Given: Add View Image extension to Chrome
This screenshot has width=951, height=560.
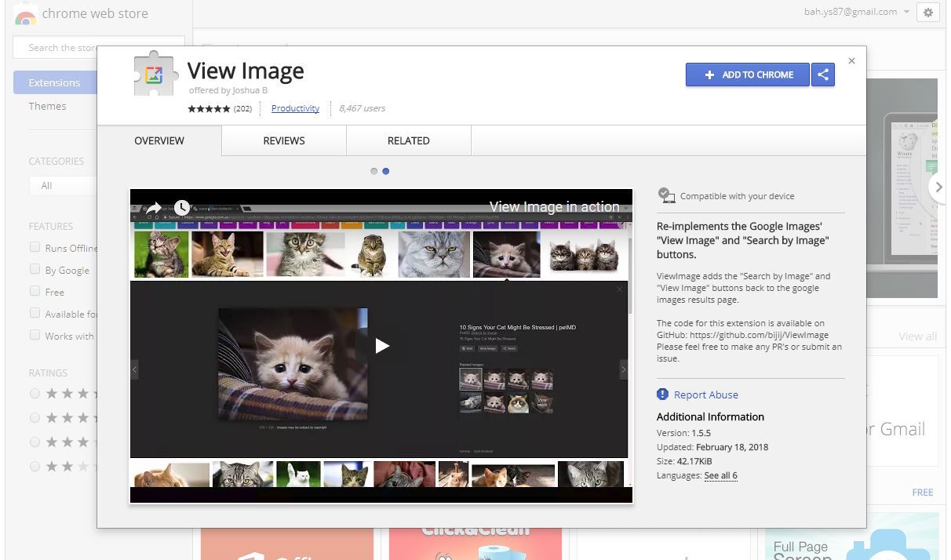Looking at the screenshot, I should 749,75.
